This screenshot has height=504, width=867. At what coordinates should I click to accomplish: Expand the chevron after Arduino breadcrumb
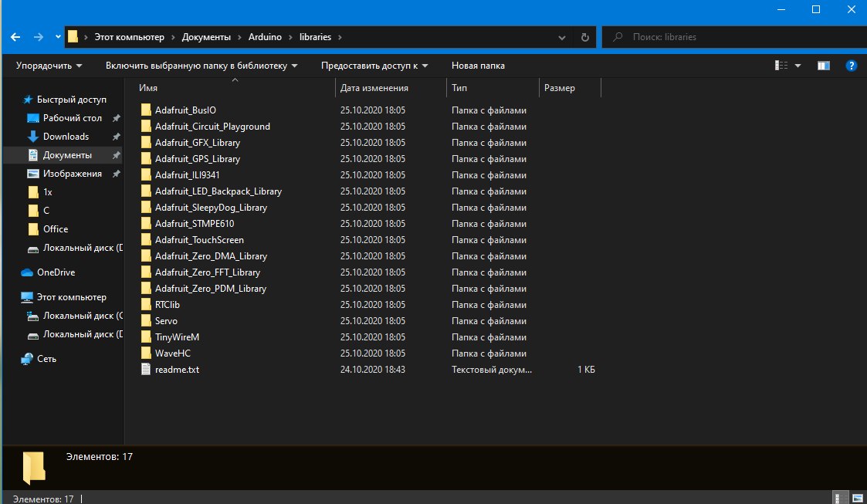point(290,37)
